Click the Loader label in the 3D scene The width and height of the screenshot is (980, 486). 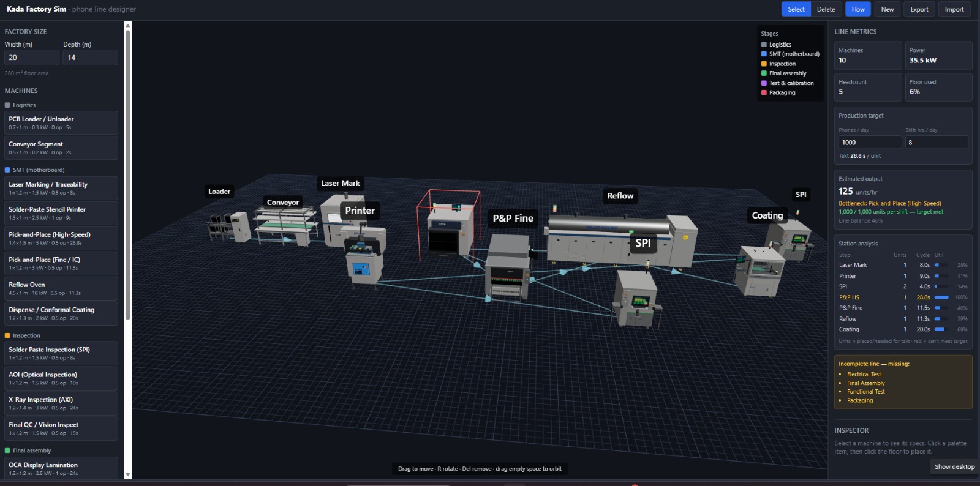pyautogui.click(x=219, y=192)
